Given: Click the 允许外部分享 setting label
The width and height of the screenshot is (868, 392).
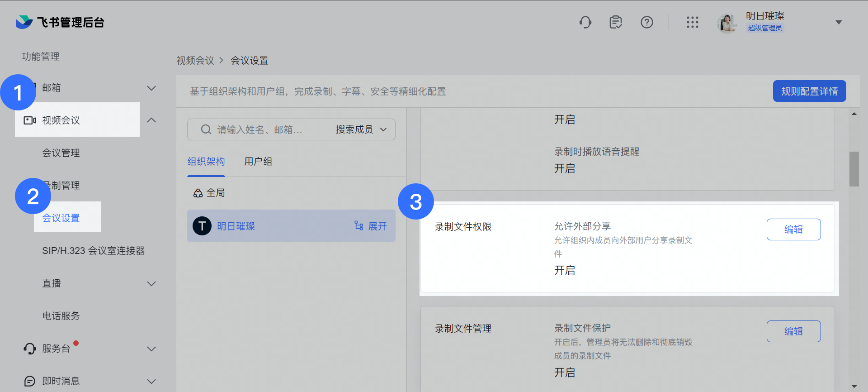Looking at the screenshot, I should [x=582, y=226].
